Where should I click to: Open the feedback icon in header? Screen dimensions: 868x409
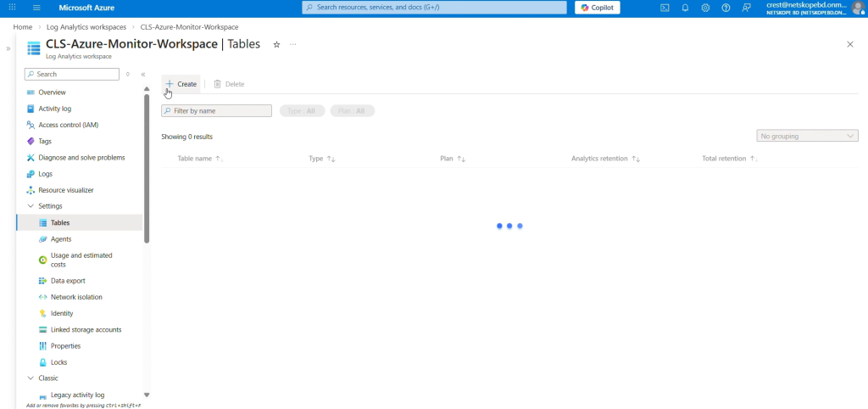pyautogui.click(x=746, y=8)
